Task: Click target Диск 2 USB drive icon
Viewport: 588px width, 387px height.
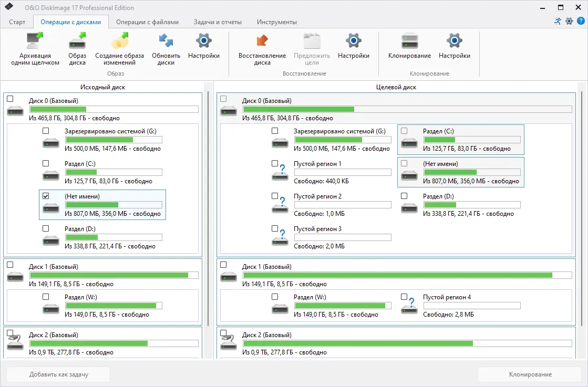Action: [229, 342]
